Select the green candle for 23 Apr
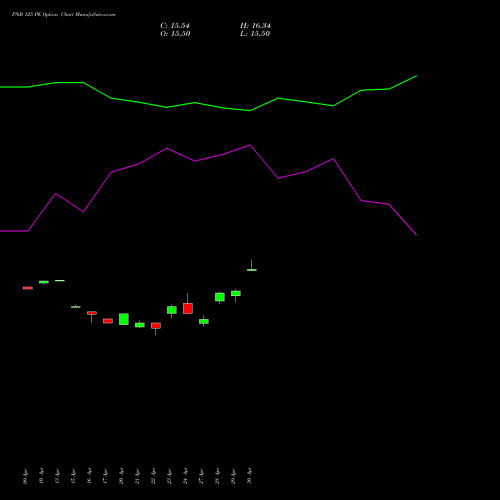 click(172, 310)
